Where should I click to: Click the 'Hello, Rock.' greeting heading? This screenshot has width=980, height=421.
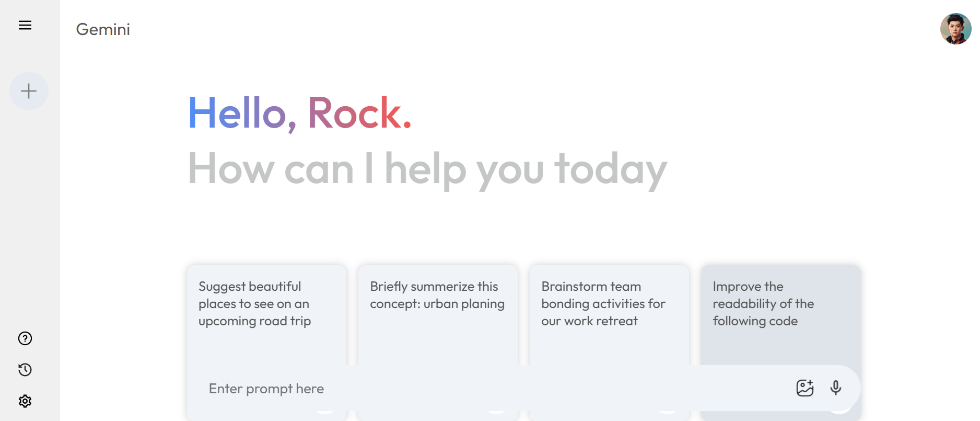300,113
